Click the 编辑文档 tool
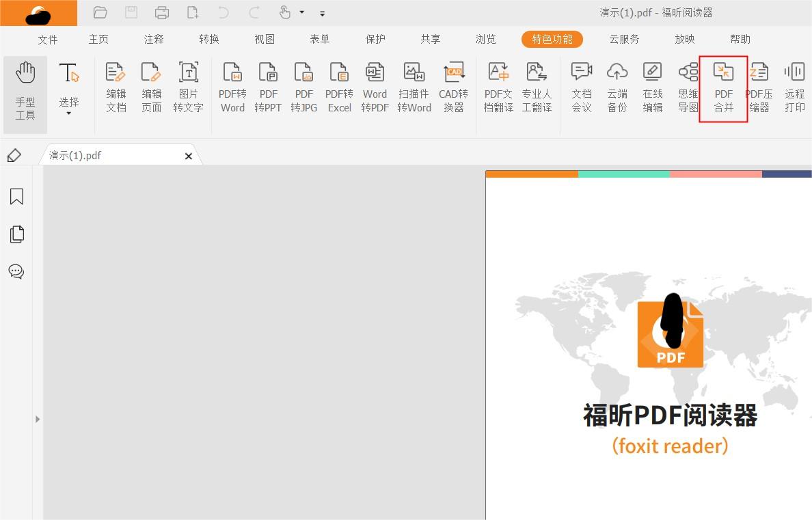The width and height of the screenshot is (812, 520). pyautogui.click(x=116, y=87)
